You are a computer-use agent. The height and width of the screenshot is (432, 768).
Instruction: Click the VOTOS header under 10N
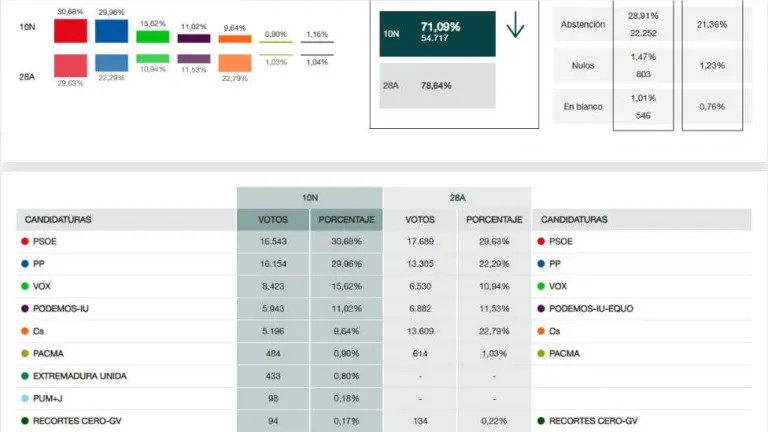click(272, 220)
